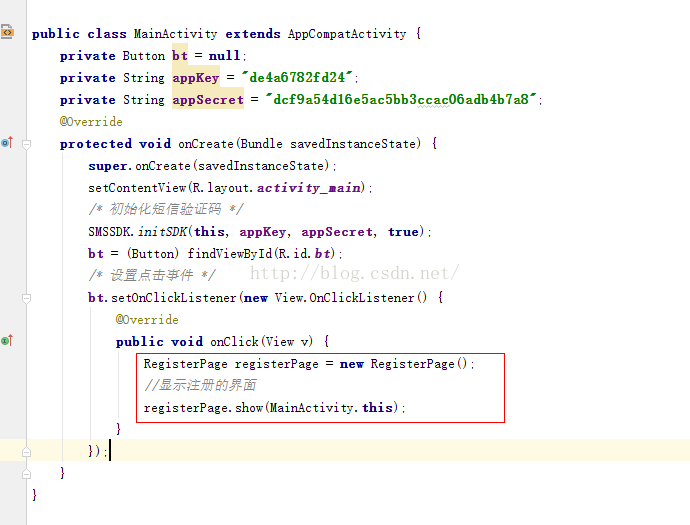Image resolution: width=690 pixels, height=525 pixels.
Task: Click "setOnClickListener" method call
Action: point(173,298)
